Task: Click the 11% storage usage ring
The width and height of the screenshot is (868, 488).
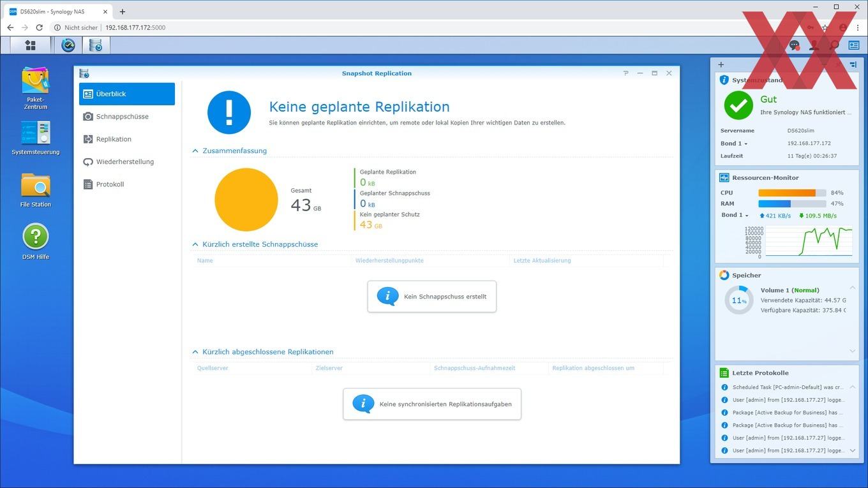Action: click(x=739, y=300)
